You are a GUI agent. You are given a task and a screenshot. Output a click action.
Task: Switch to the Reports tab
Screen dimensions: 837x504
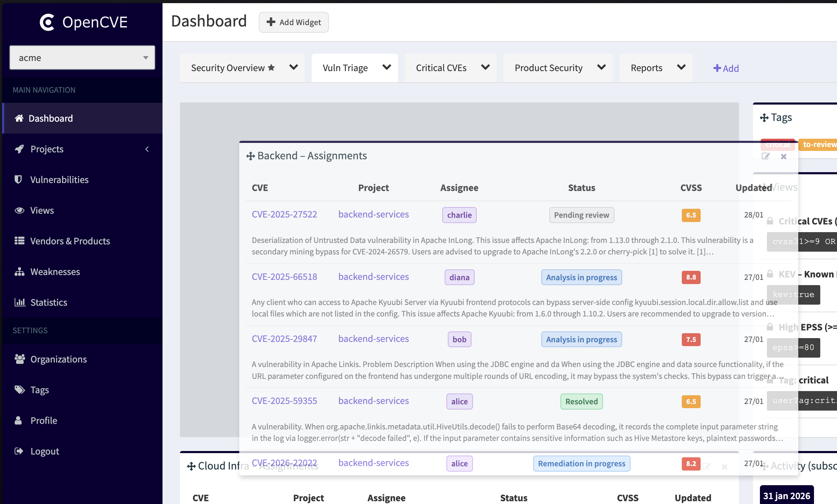pos(646,68)
